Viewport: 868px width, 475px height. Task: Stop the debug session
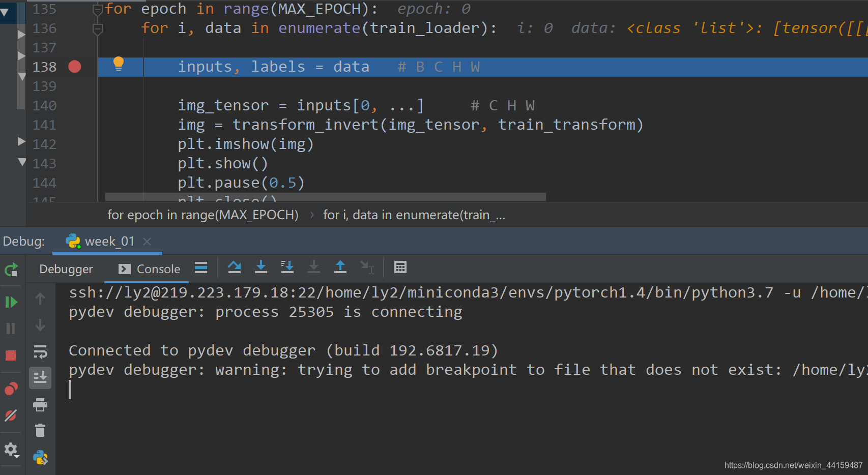11,355
